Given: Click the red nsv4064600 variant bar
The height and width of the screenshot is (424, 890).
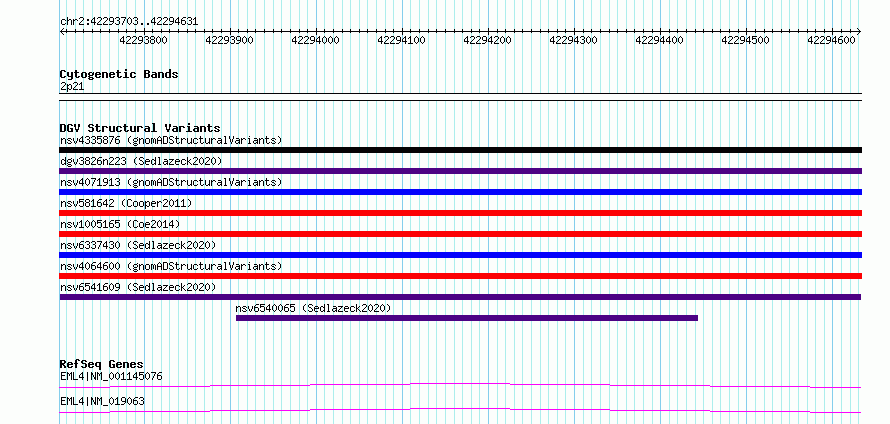Looking at the screenshot, I should (460, 276).
